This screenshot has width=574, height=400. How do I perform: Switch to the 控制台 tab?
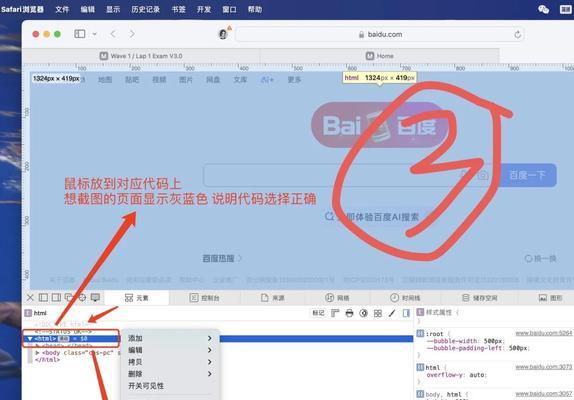pyautogui.click(x=204, y=298)
